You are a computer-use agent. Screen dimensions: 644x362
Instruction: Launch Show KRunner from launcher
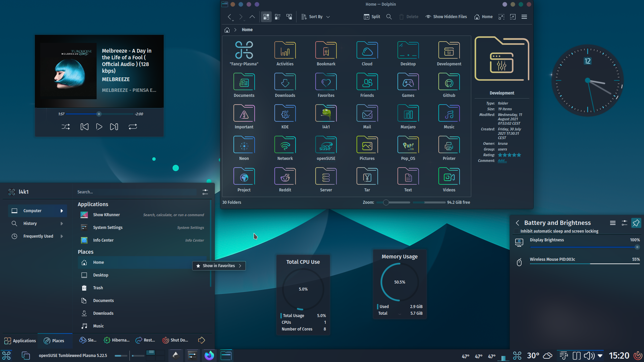coord(142,215)
